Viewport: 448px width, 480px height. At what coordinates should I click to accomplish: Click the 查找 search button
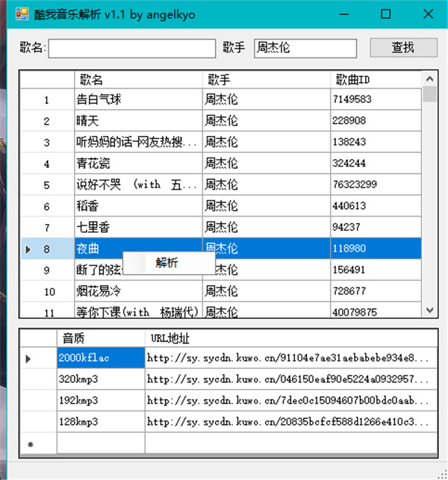coord(403,48)
